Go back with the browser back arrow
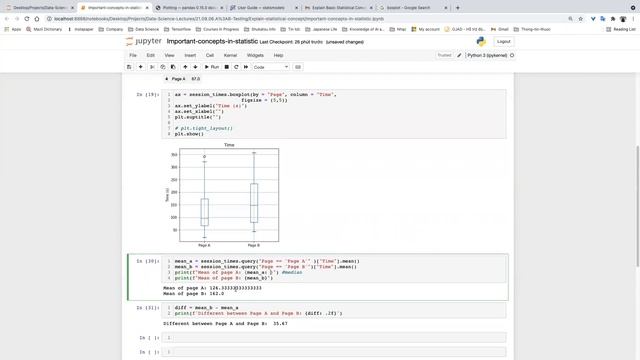The image size is (640, 360). (7, 19)
